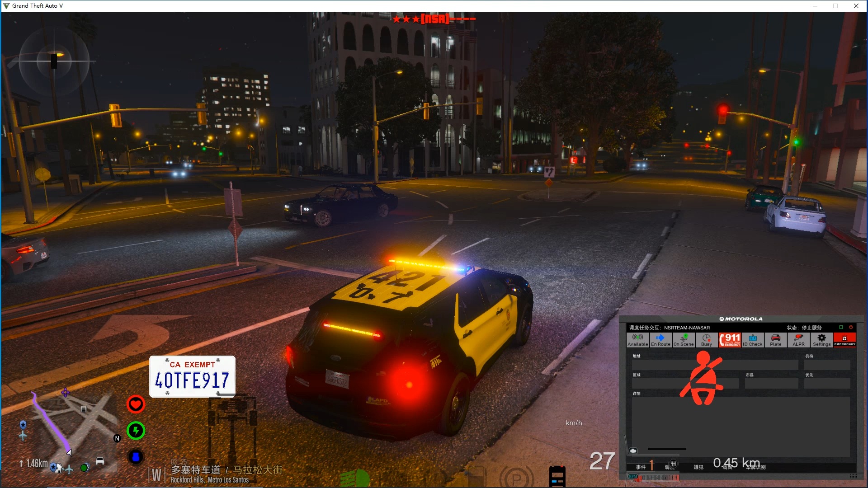
Task: Click the purple flower blip on minimap
Action: (x=66, y=392)
